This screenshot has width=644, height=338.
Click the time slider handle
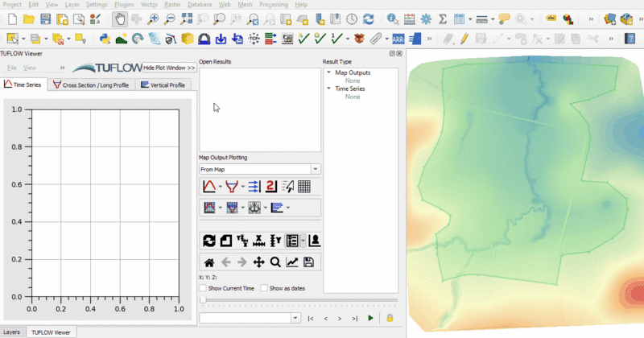(203, 301)
